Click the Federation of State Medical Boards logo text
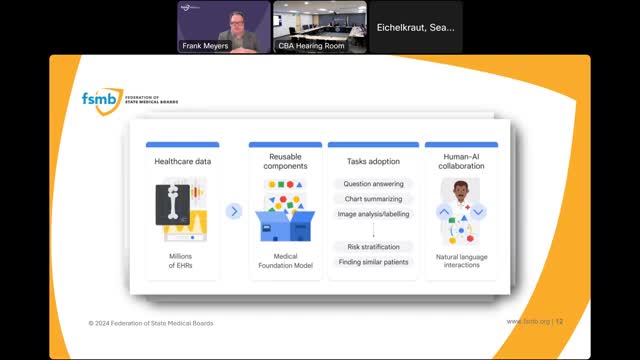640x360 pixels. point(151,100)
